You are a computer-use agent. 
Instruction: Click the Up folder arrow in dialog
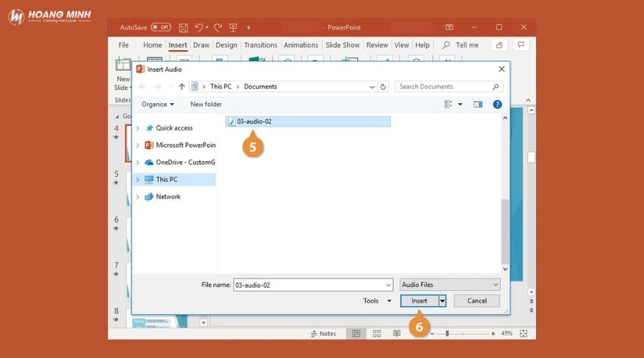tap(182, 87)
